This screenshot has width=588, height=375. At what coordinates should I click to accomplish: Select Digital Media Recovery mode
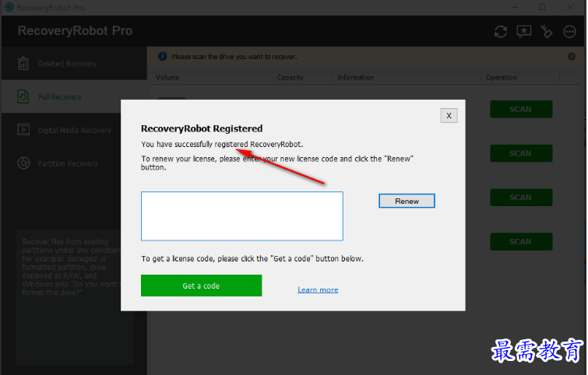(74, 130)
